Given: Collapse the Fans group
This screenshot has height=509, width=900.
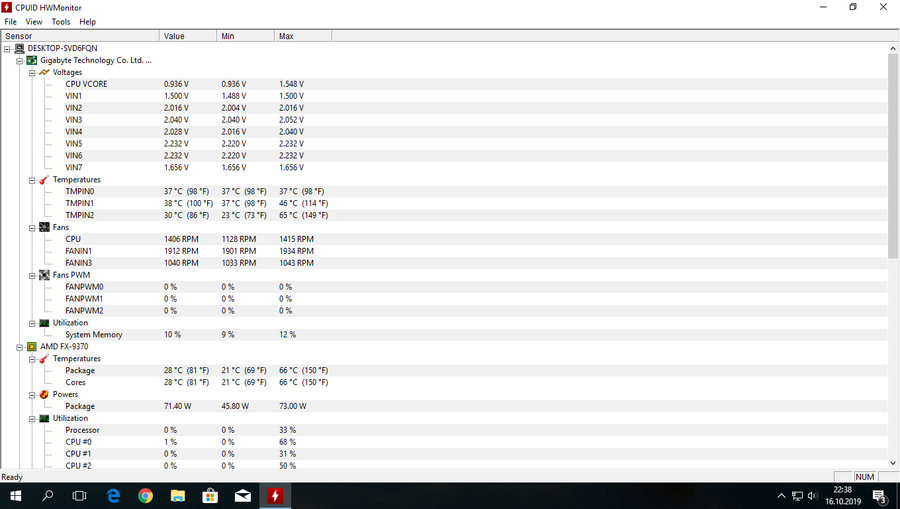Looking at the screenshot, I should (x=32, y=228).
